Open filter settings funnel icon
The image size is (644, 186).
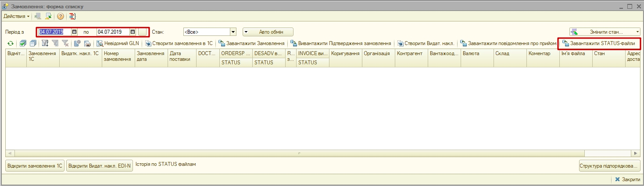pos(45,43)
